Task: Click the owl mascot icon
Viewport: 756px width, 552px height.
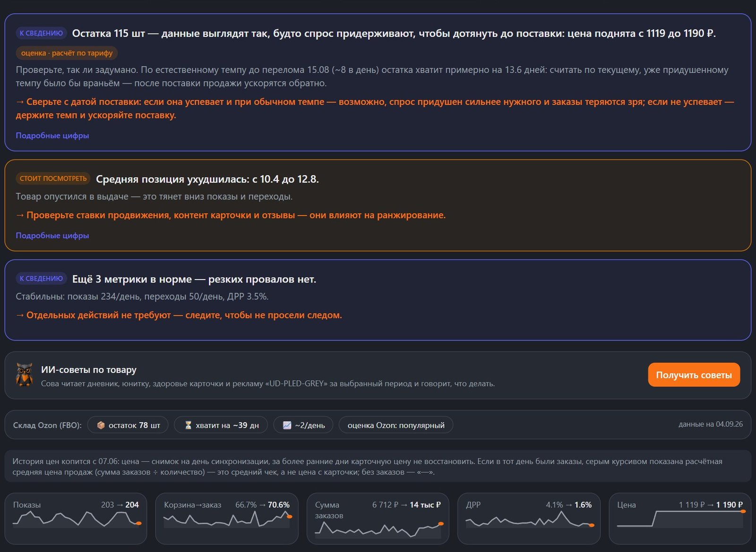Action: click(24, 375)
